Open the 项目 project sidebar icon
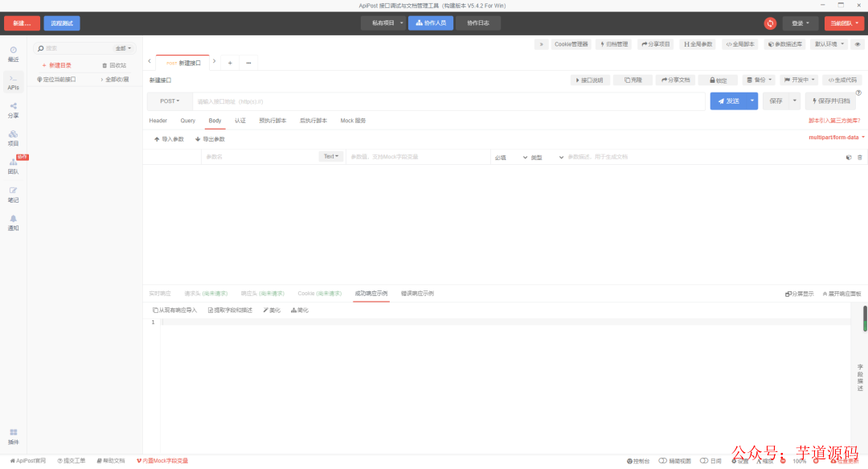Screen dimensions: 868x469 (14, 138)
